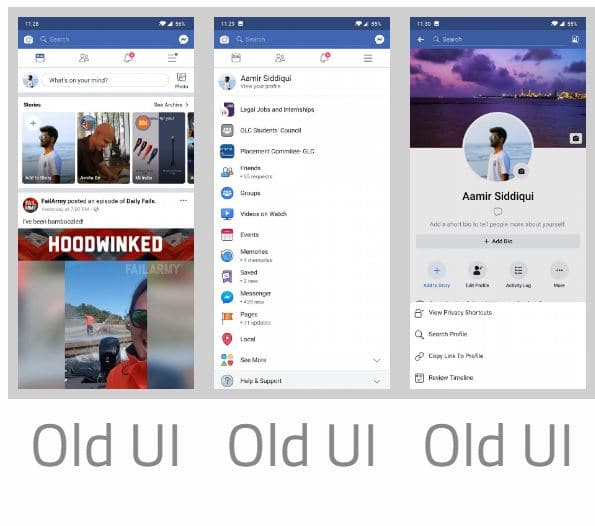Tap back arrow on profile screen
This screenshot has height=526, width=595.
420,39
